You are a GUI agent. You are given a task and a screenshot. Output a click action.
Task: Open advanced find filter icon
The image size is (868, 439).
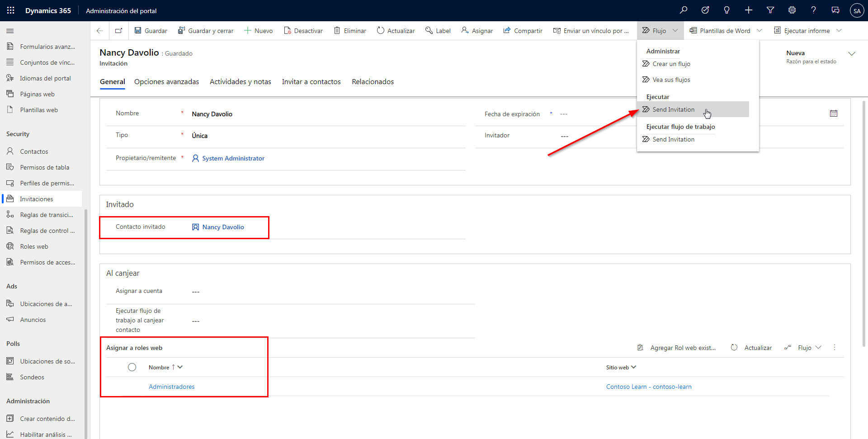click(770, 10)
